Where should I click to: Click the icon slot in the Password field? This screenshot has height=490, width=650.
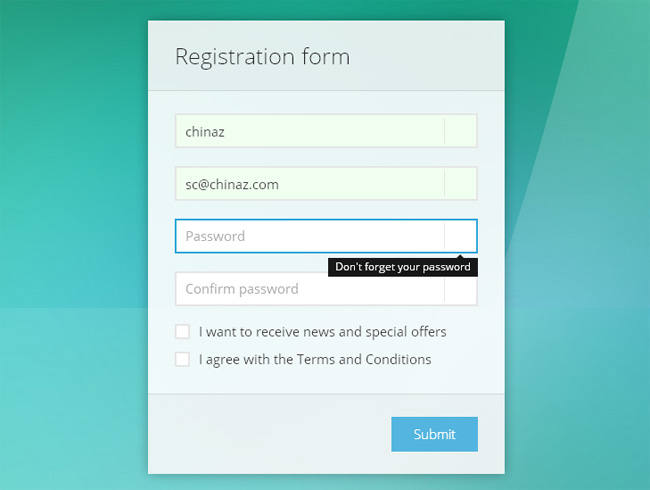pyautogui.click(x=461, y=236)
